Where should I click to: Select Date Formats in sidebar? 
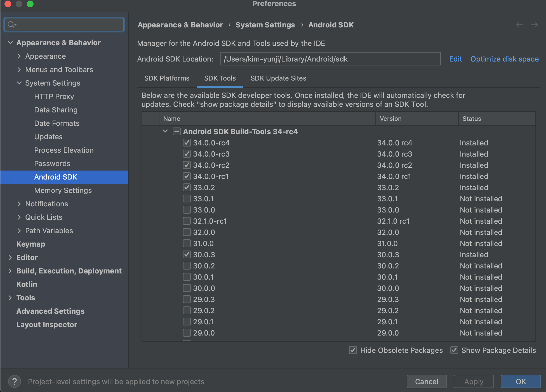coord(57,123)
